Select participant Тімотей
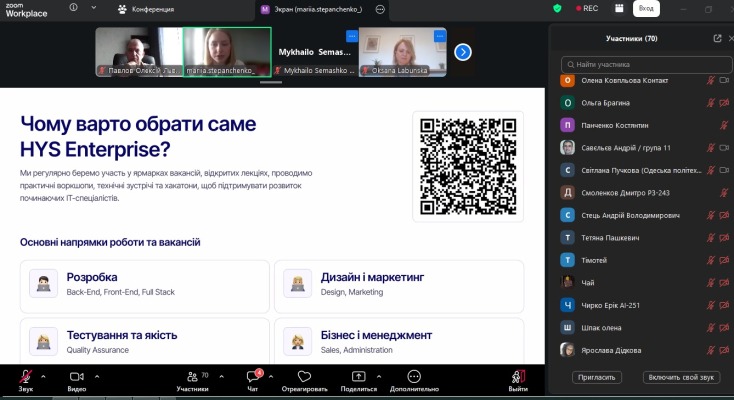 click(645, 260)
